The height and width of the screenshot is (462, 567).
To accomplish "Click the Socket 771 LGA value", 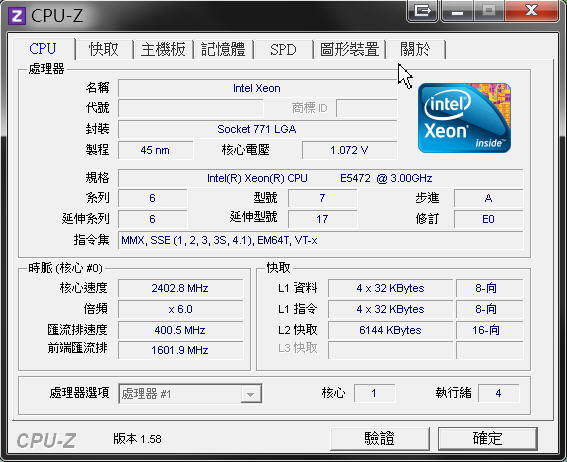I will point(257,129).
